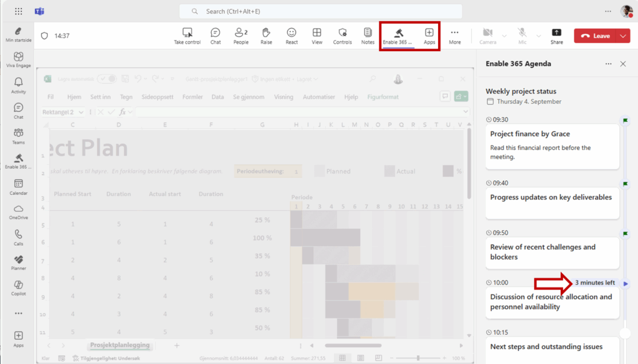Click the Share screen icon
Image resolution: width=638 pixels, height=364 pixels.
click(556, 35)
